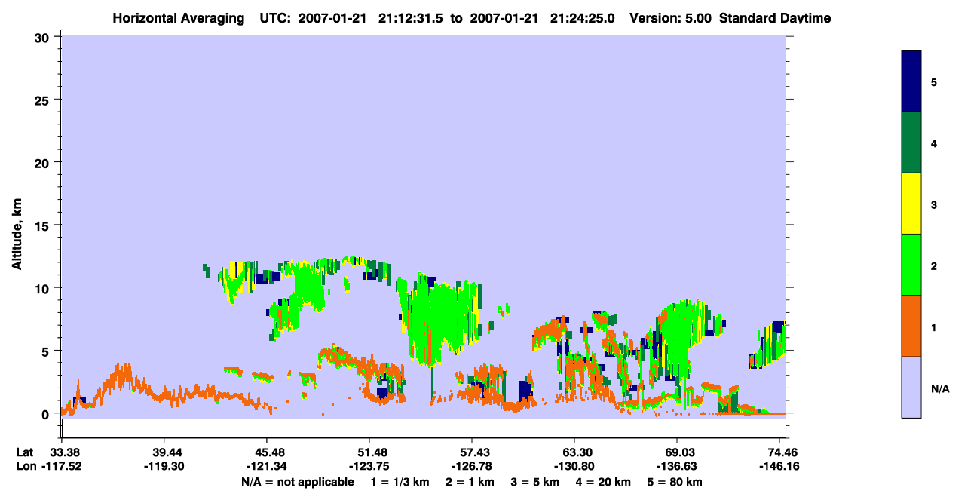Click the longitude value -146.16
Image resolution: width=980 pixels, height=503 pixels.
(x=779, y=467)
